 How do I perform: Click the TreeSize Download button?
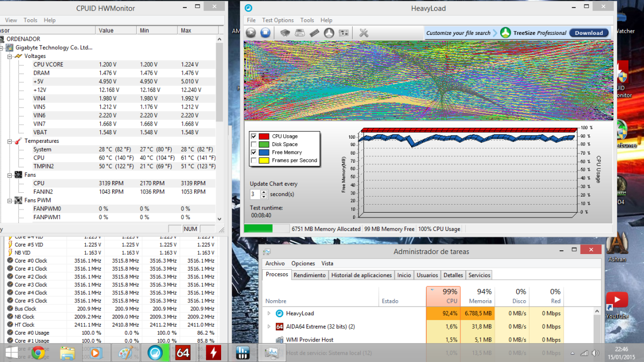589,33
